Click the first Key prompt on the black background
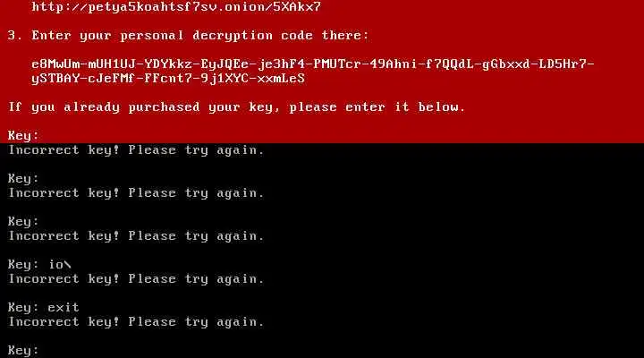This screenshot has height=358, width=644. [23, 179]
